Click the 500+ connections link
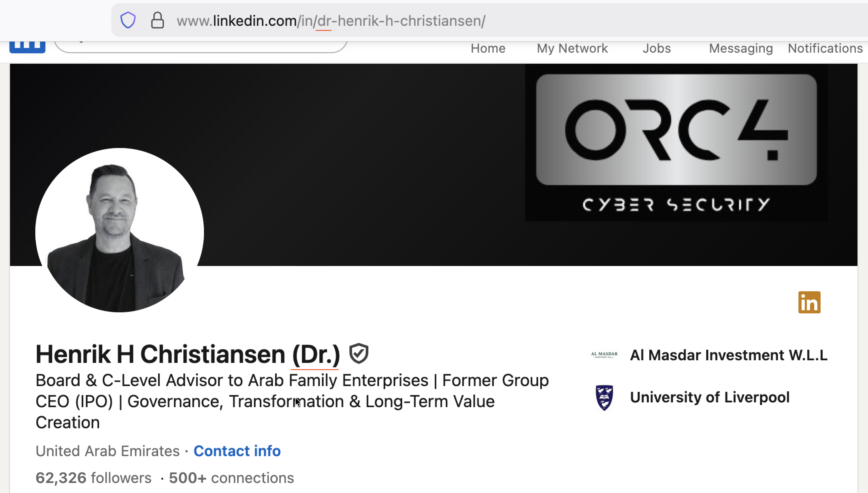 [x=231, y=478]
